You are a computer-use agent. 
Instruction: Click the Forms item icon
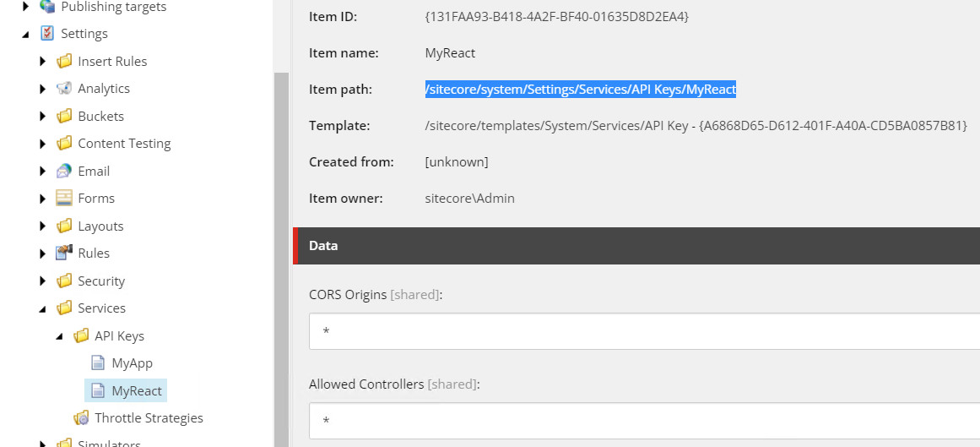[64, 199]
